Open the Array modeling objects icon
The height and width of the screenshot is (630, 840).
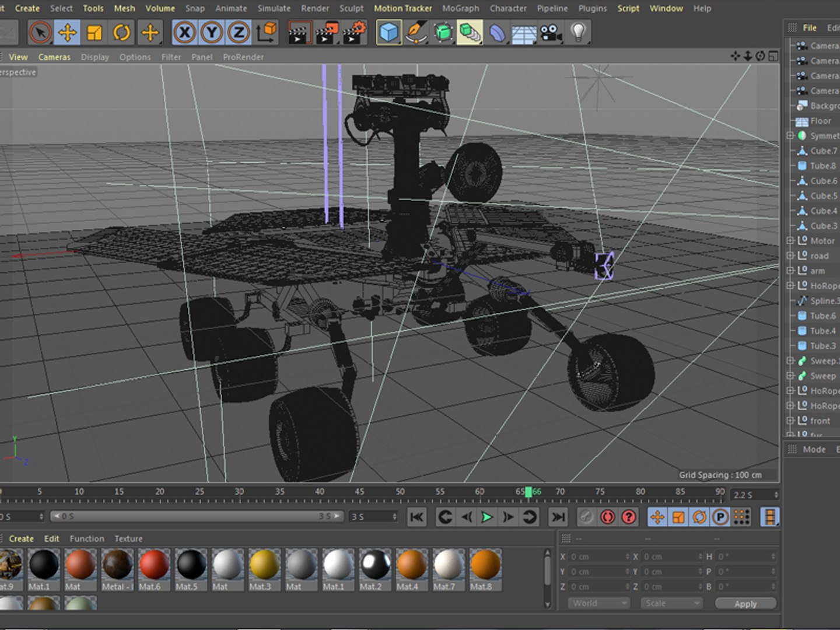[x=470, y=33]
